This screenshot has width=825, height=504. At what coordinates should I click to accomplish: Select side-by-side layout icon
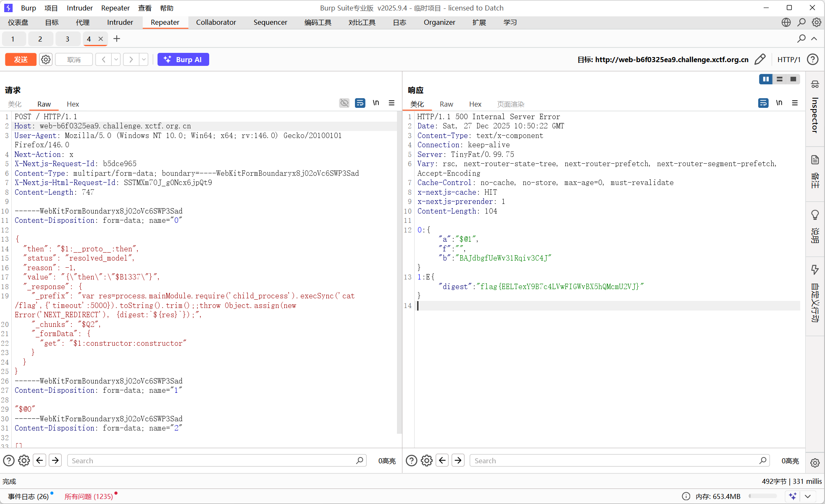click(x=766, y=79)
